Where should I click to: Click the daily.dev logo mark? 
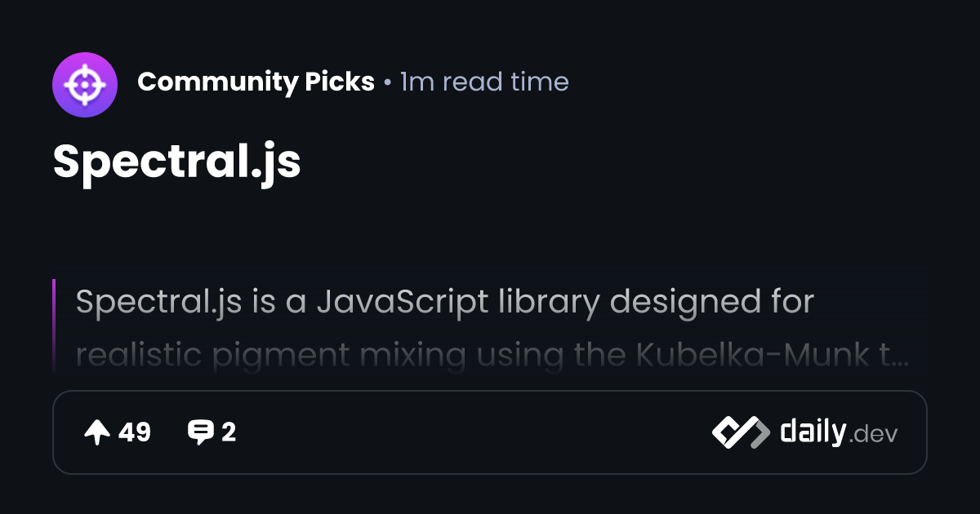point(740,432)
